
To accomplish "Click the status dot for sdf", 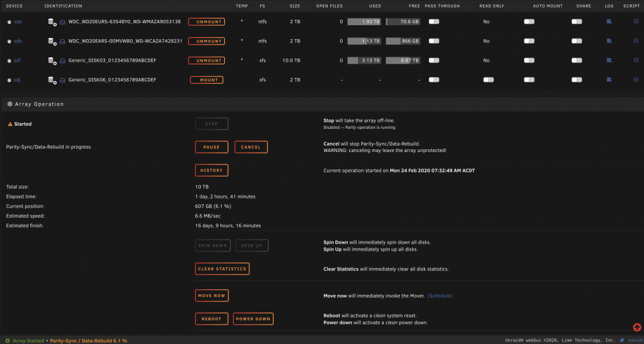I will tap(10, 61).
